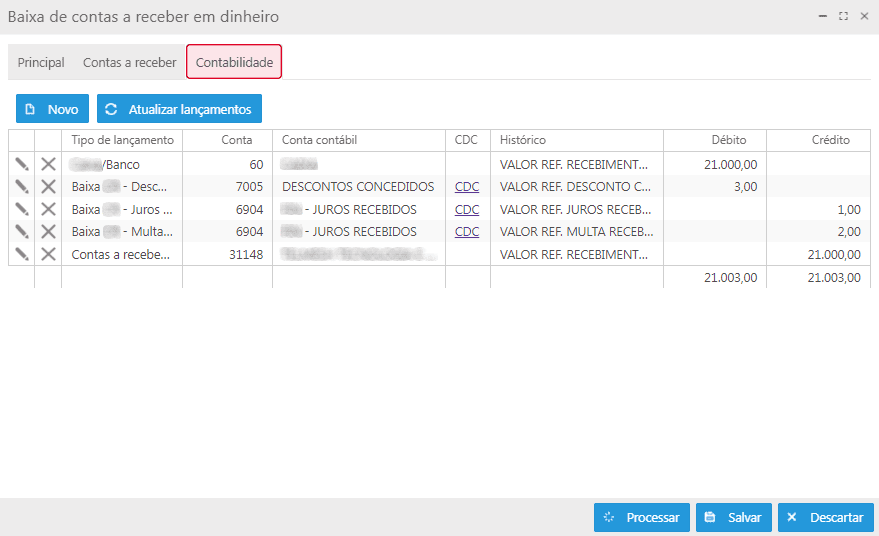The height and width of the screenshot is (536, 879).
Task: Click edit pencil for the Banco row
Action: pyautogui.click(x=21, y=163)
